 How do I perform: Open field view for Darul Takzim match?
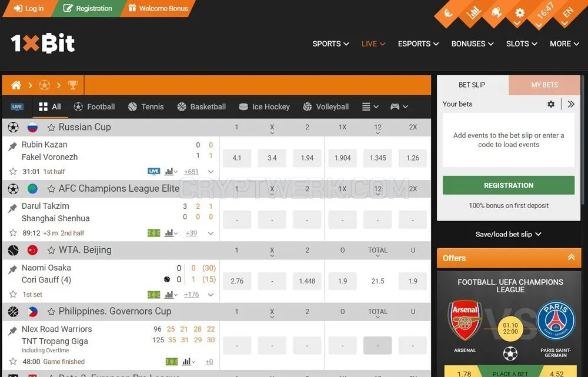tap(153, 233)
